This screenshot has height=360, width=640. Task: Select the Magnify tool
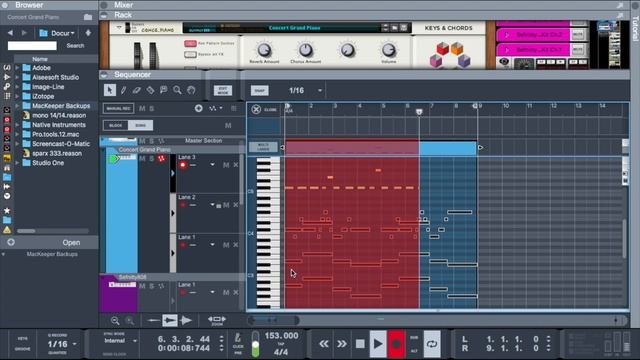point(177,90)
